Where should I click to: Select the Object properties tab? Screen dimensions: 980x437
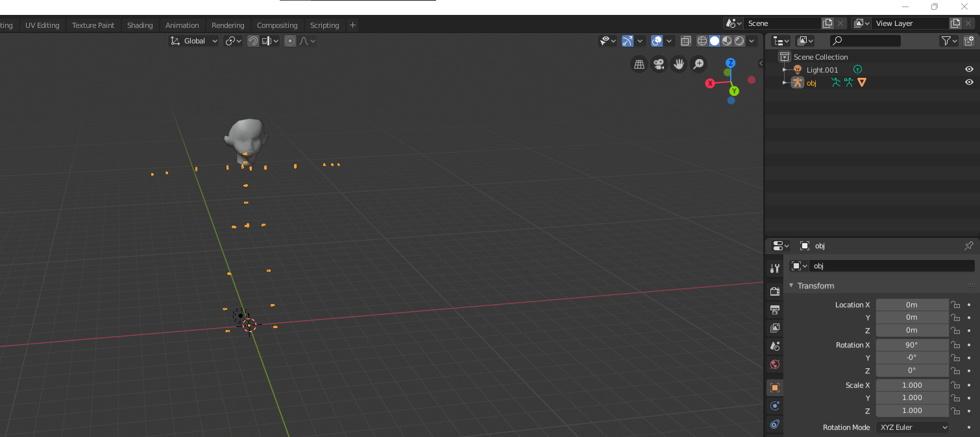pyautogui.click(x=774, y=387)
